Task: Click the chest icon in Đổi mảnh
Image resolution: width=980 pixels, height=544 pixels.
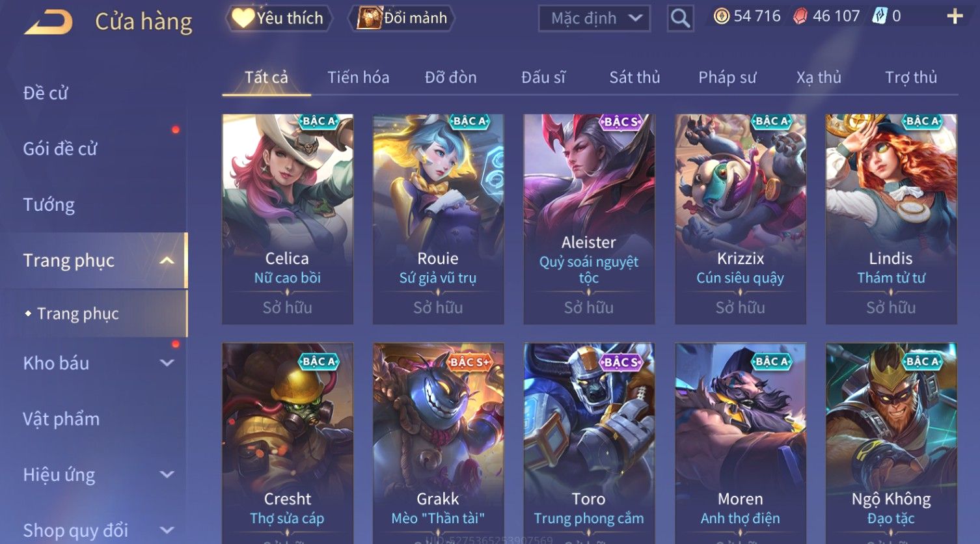Action: tap(369, 18)
